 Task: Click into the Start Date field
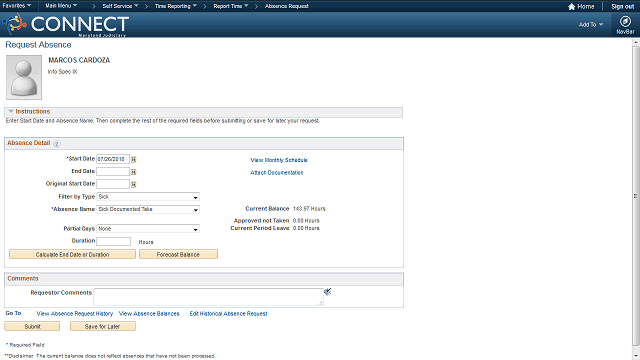point(113,159)
